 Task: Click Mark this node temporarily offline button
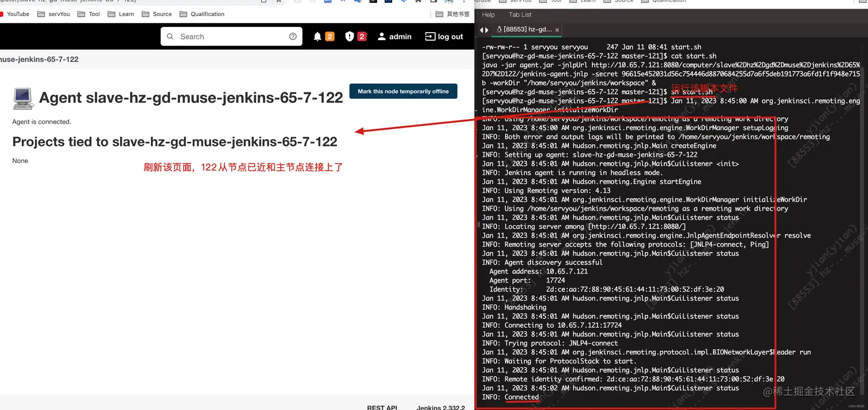[x=404, y=91]
